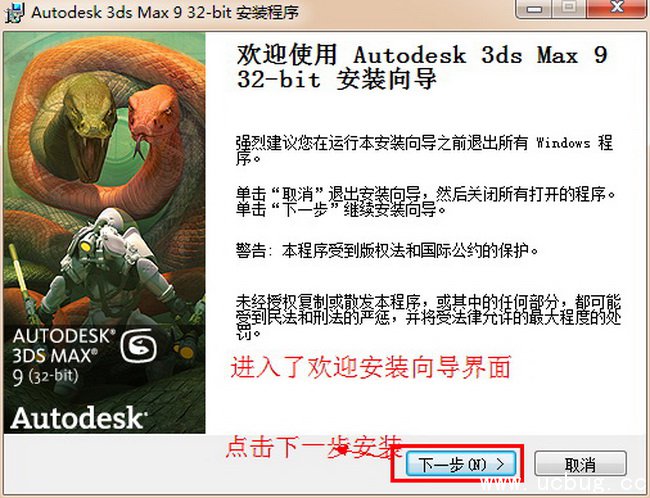This screenshot has height=498, width=650.
Task: Click the white Autodesk wordmark on the banner
Action: pos(78,418)
